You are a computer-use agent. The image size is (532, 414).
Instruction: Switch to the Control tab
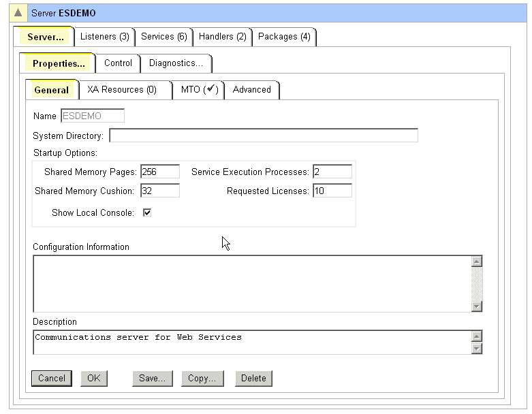tap(118, 63)
